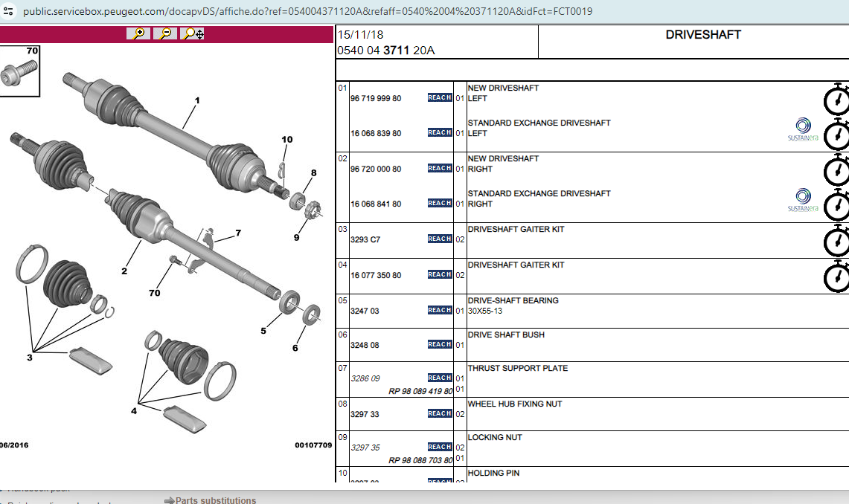Click callout number 3 gaiter kit diagram
The height and width of the screenshot is (504, 849).
(x=30, y=358)
